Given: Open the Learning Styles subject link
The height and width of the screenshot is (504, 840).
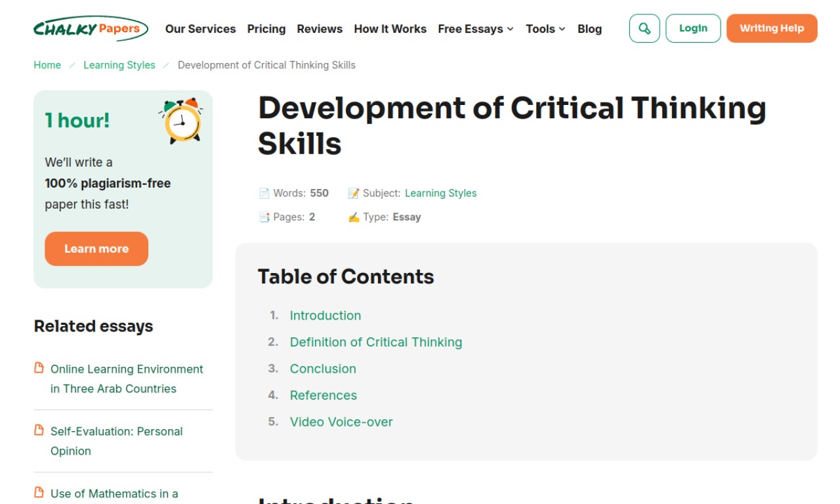Looking at the screenshot, I should (441, 193).
